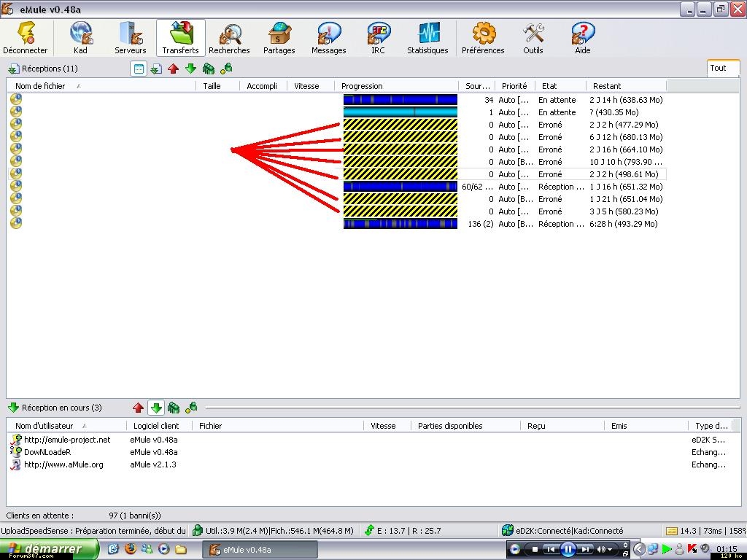Viewport: 747px width, 560px height.
Task: Select the Tout category tab
Action: [x=722, y=68]
